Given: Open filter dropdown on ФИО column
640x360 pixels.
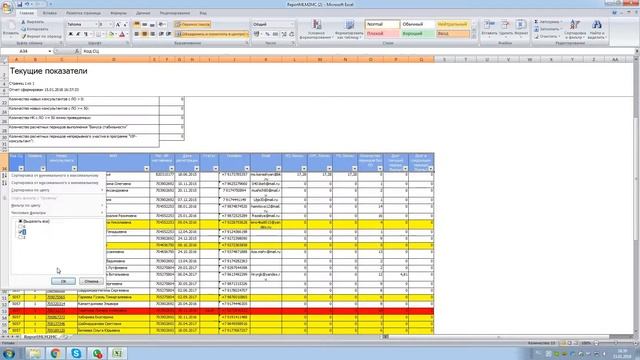Looking at the screenshot, I should [x=146, y=168].
